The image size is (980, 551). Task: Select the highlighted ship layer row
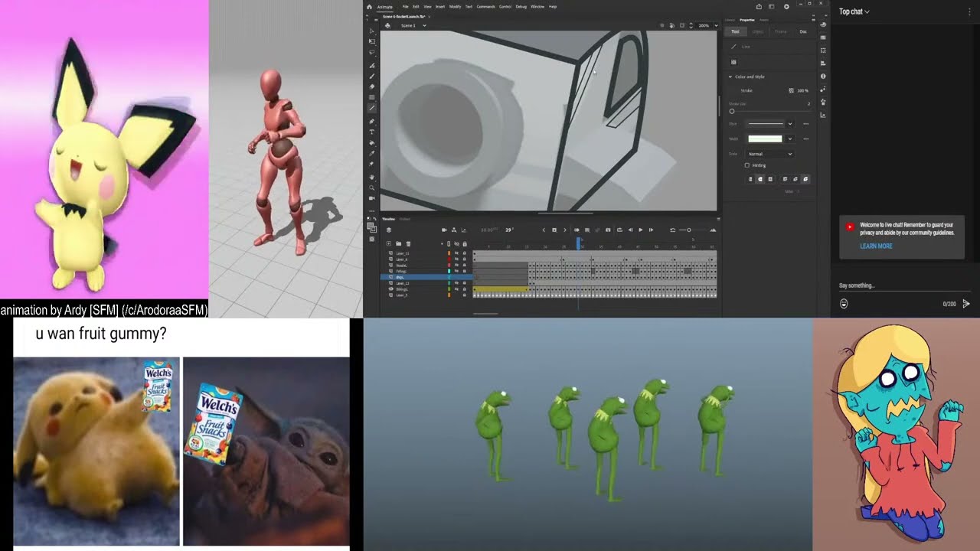click(426, 277)
